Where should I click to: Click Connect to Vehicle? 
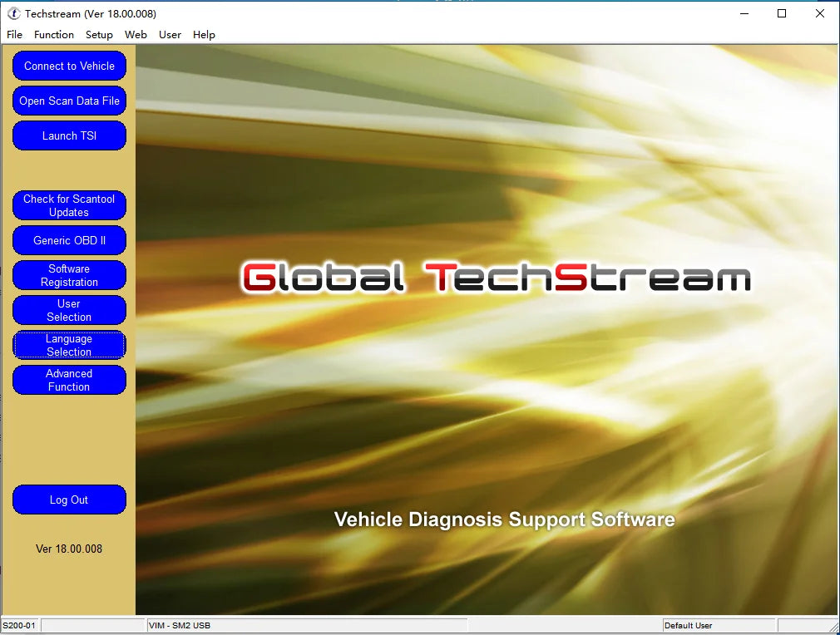(x=69, y=66)
